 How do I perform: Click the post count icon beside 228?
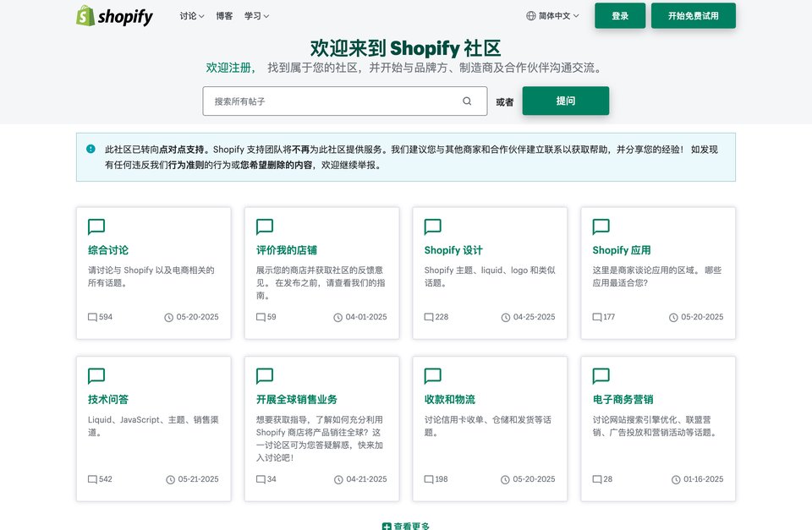click(429, 317)
